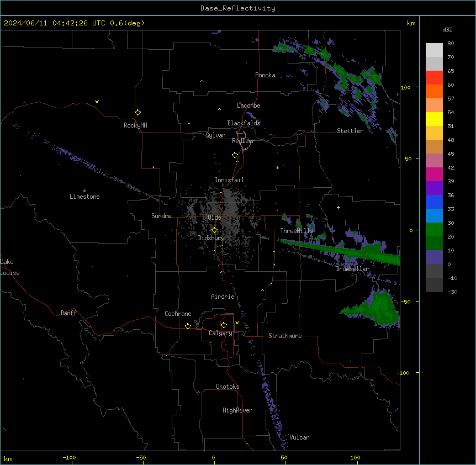476x465 pixels.
Task: Click the Ponoka town label
Action: (x=265, y=75)
